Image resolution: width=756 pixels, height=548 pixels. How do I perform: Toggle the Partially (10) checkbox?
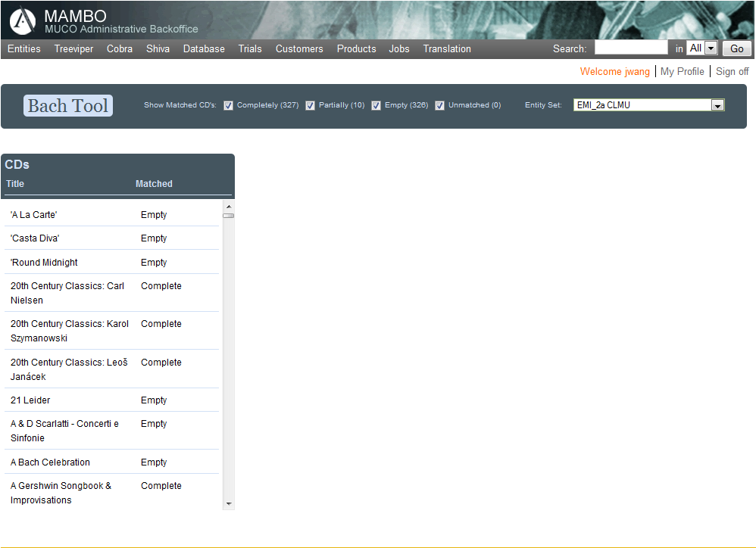click(310, 106)
